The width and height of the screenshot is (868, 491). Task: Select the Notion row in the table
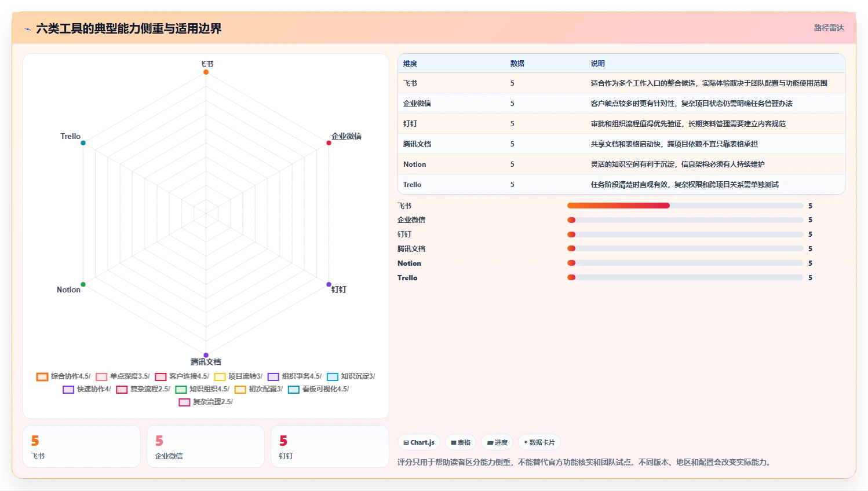tap(621, 164)
